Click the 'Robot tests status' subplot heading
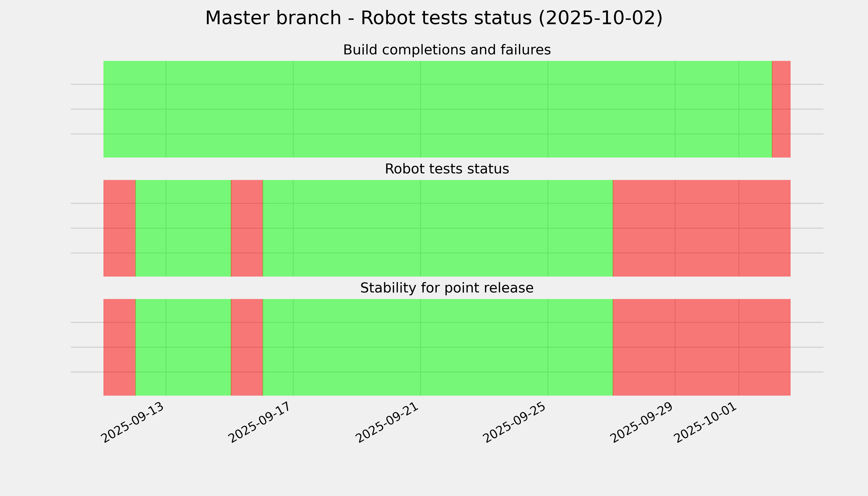The width and height of the screenshot is (868, 496). pos(447,169)
